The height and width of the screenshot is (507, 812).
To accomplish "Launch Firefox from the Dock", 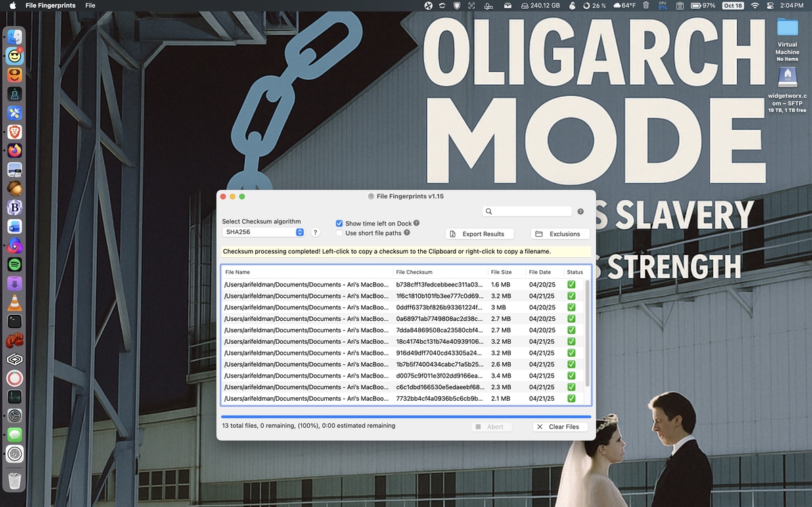I will pyautogui.click(x=14, y=150).
